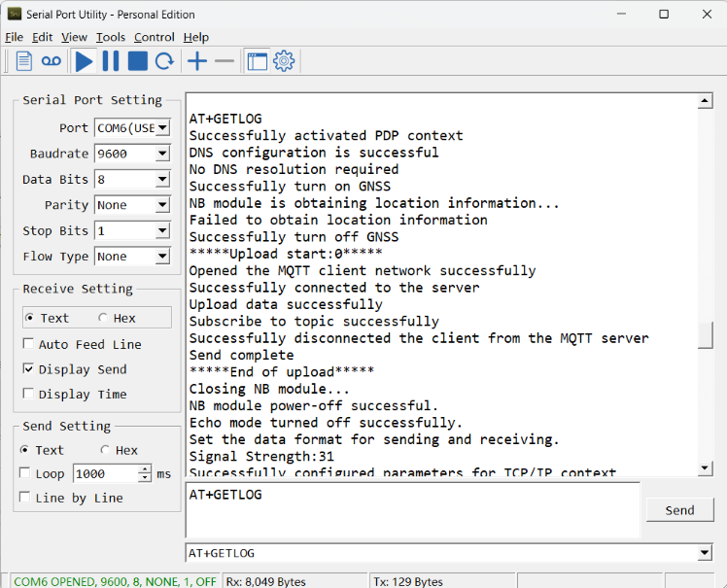Click '*****End of upload*****' log line

(282, 372)
